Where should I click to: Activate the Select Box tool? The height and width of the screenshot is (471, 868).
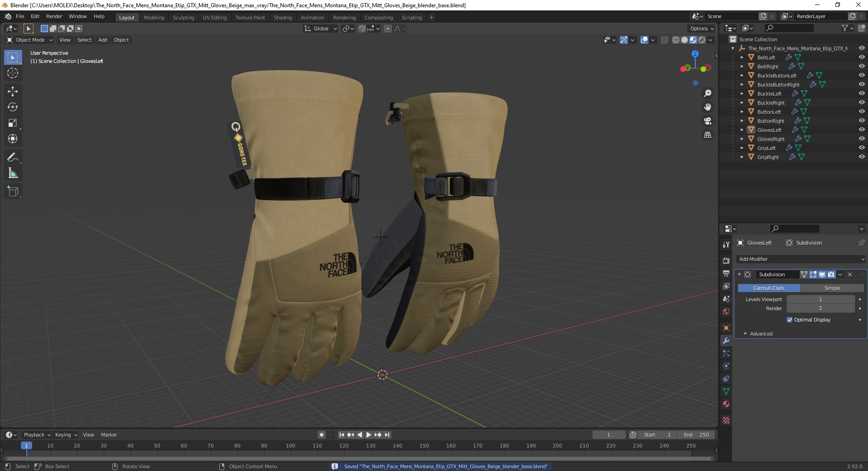(x=13, y=58)
